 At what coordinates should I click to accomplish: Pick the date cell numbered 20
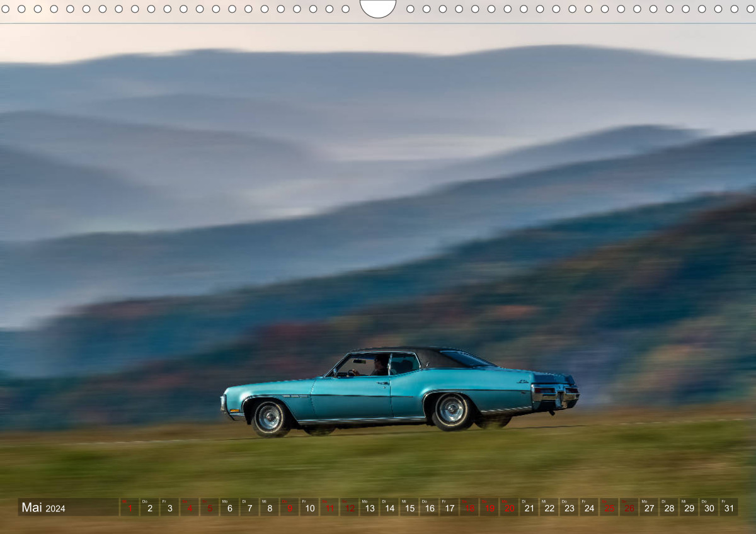tap(509, 507)
